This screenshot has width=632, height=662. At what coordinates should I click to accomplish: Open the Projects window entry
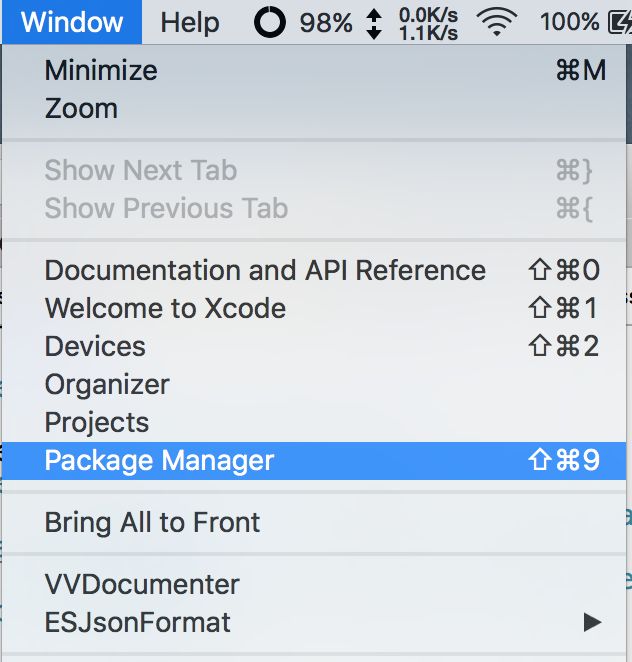point(314,422)
